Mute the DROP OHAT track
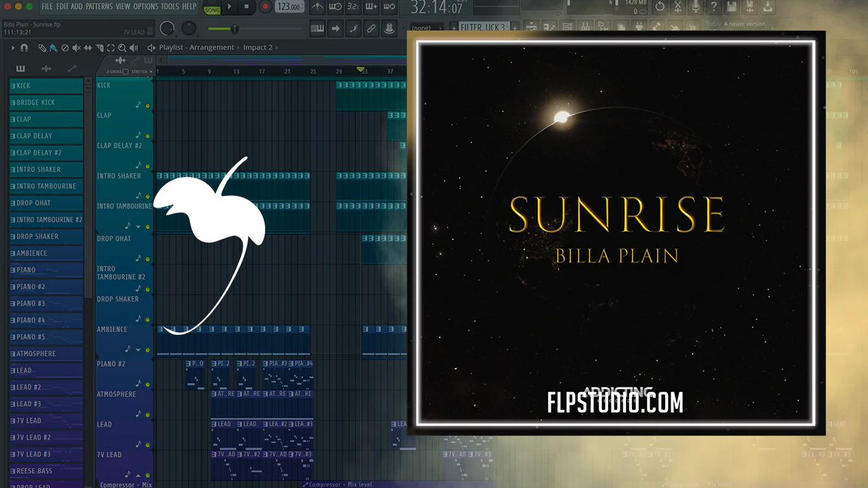Image resolution: width=868 pixels, height=488 pixels. 148,259
